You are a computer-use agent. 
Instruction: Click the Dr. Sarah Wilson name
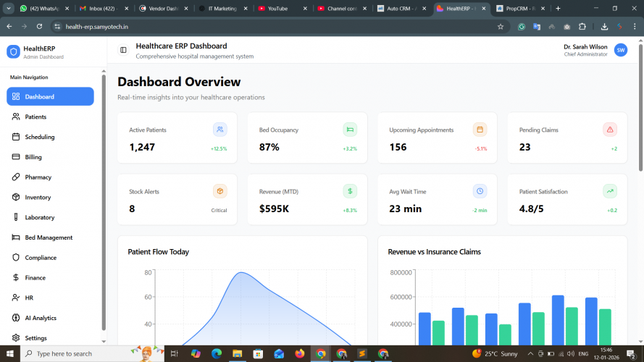click(585, 47)
